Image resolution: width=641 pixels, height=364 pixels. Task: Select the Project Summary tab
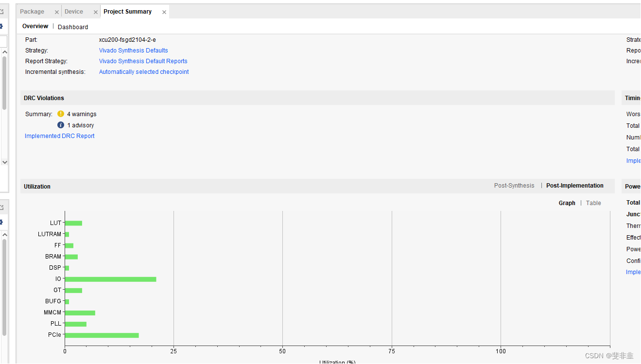coord(127,12)
